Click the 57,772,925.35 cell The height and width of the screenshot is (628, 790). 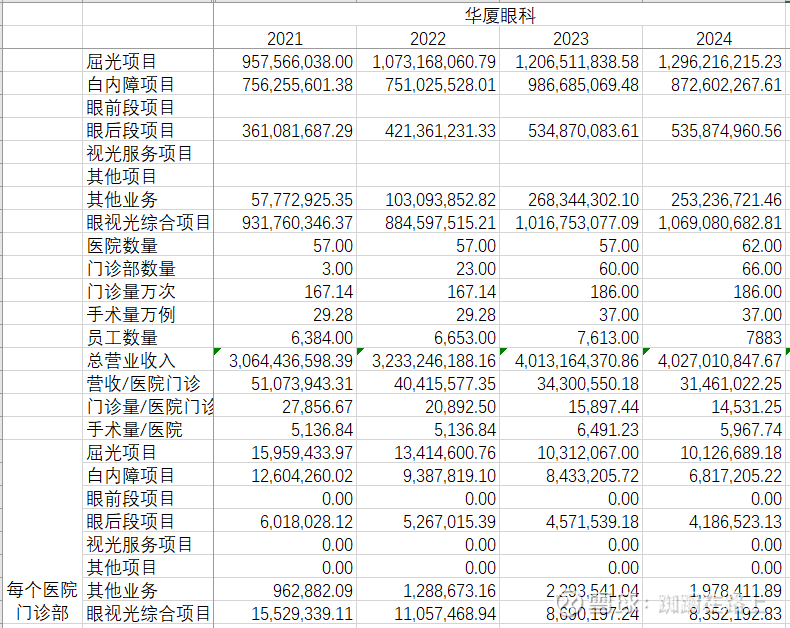(x=285, y=199)
